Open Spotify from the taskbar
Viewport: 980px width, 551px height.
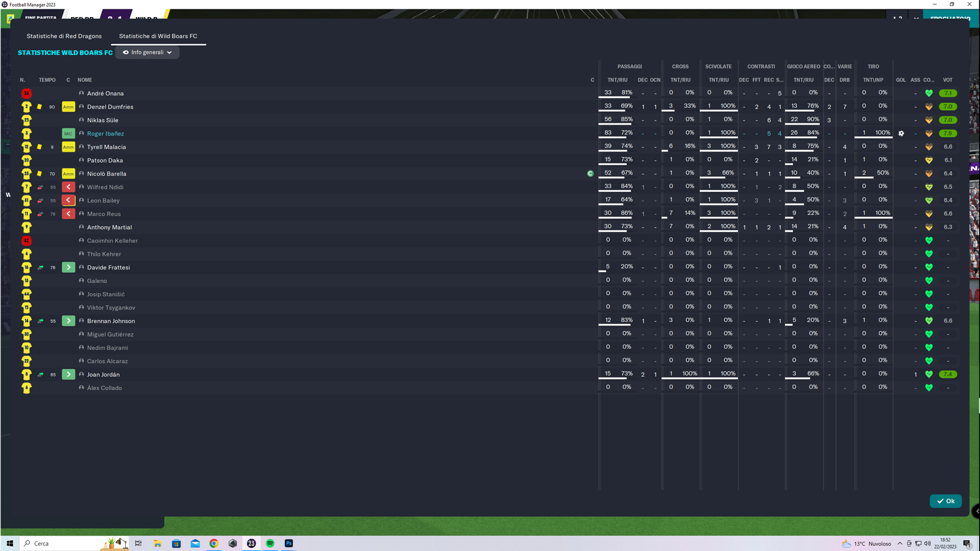[270, 543]
